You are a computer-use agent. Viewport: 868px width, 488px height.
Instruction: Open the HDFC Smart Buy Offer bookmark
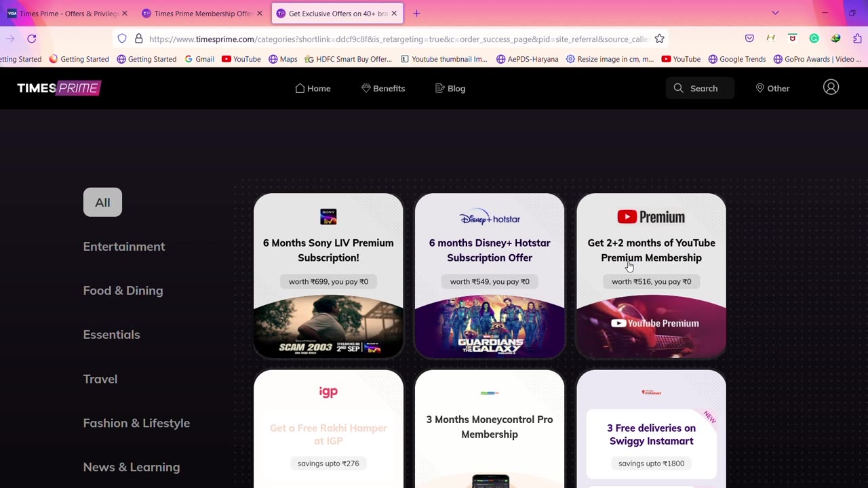pos(349,59)
